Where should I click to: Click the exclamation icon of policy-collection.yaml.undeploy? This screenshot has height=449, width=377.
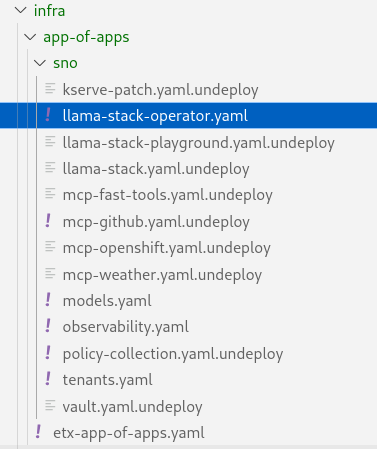(48, 353)
